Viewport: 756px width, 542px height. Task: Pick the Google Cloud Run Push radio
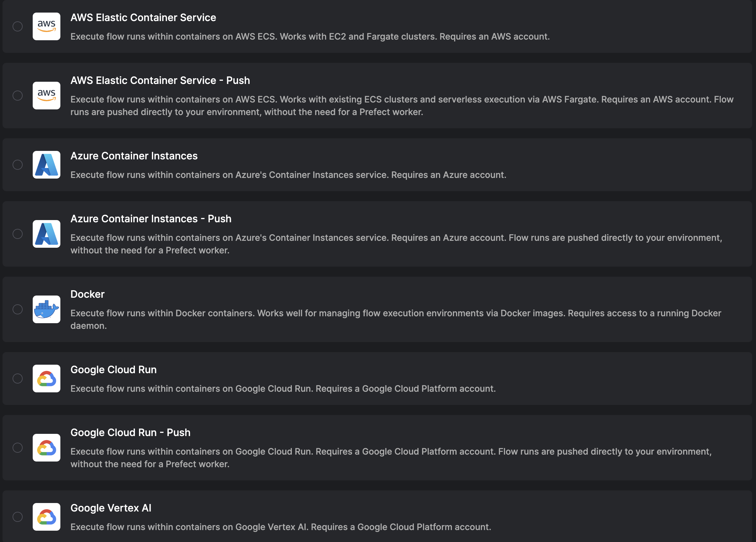18,448
